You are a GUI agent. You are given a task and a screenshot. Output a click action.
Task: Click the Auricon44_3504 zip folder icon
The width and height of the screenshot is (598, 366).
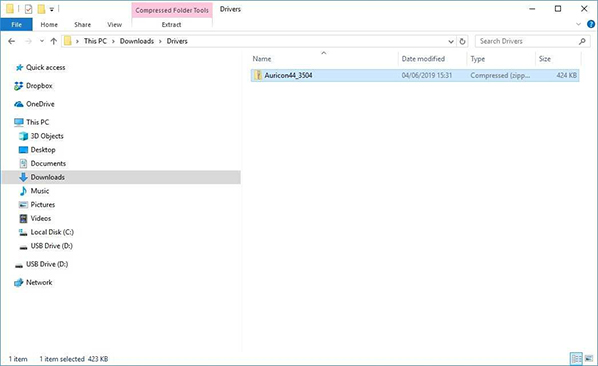[x=258, y=75]
